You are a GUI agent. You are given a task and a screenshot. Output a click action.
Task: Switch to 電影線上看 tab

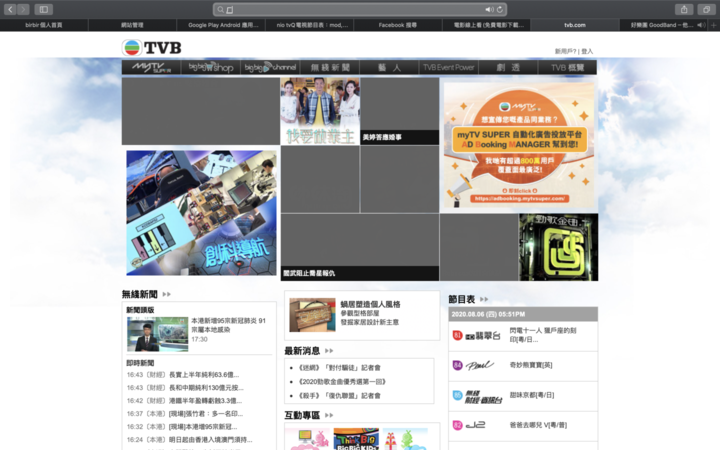[x=487, y=25]
